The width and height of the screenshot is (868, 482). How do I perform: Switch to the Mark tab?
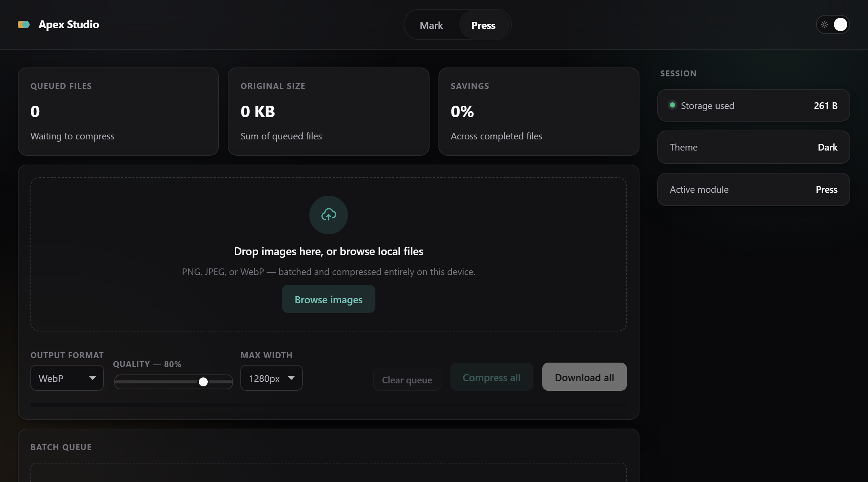(431, 25)
